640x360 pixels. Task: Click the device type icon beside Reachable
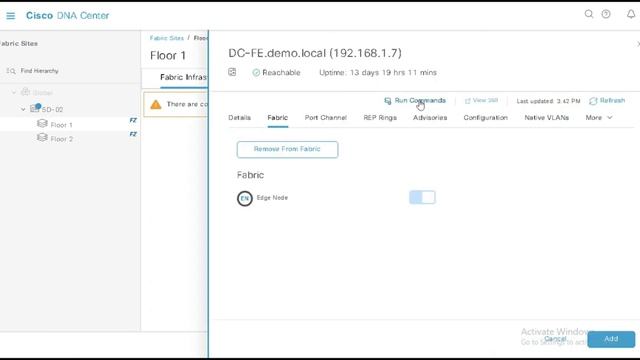[232, 72]
